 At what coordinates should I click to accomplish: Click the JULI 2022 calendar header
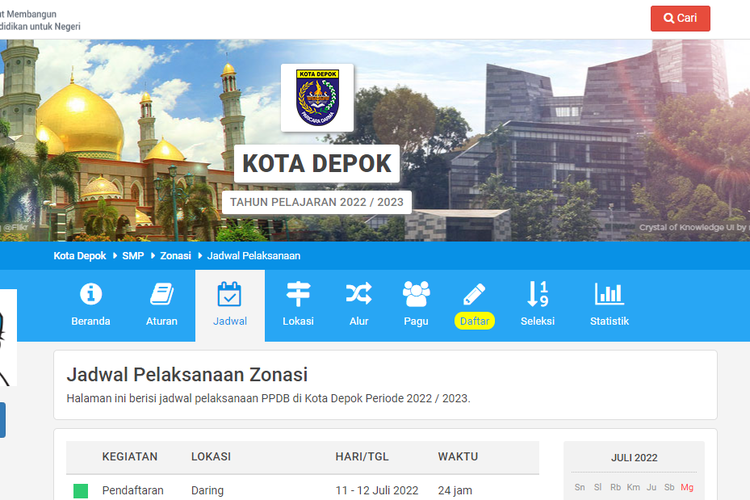pos(634,457)
